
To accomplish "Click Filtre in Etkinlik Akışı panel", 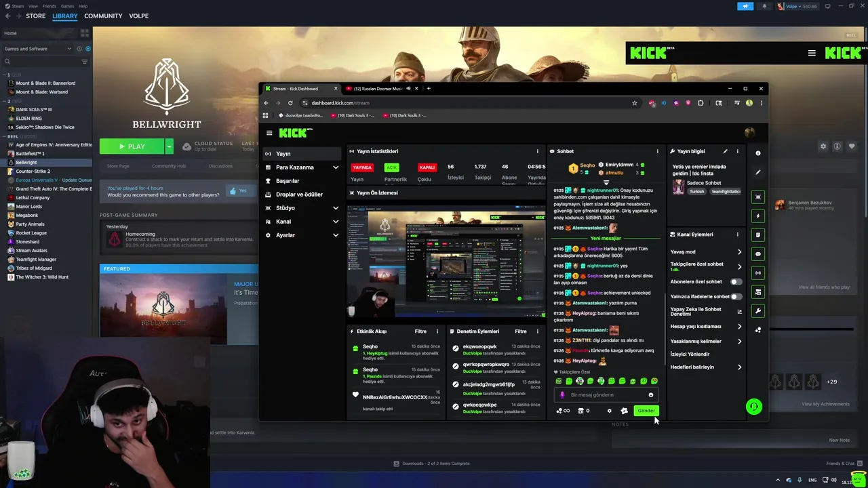I will tap(420, 331).
